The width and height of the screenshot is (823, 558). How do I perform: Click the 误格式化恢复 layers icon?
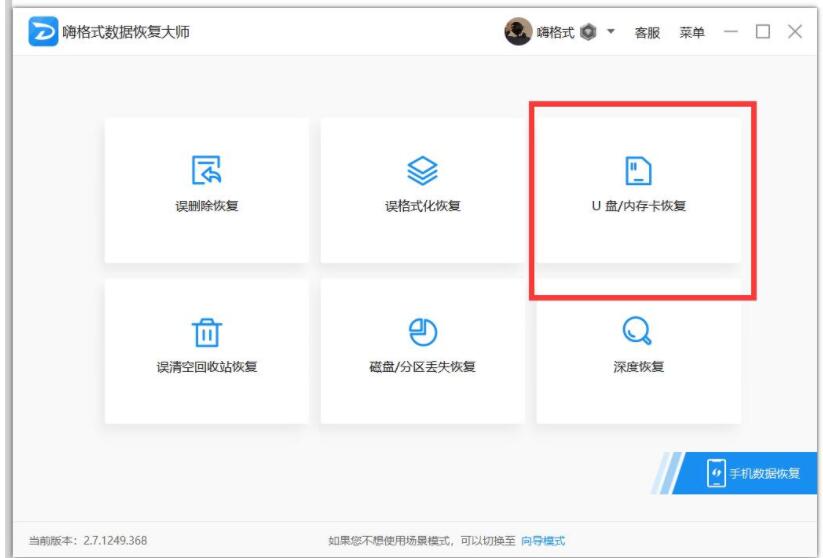point(423,171)
